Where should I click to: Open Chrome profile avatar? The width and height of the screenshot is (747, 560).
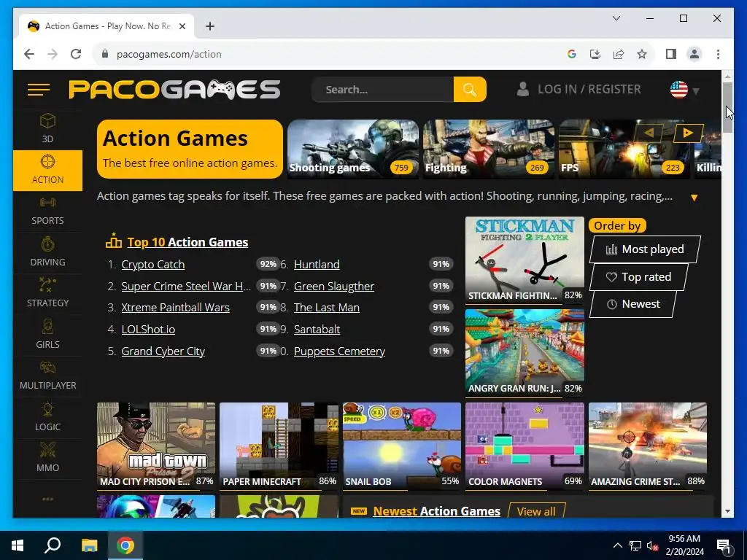[x=694, y=54]
